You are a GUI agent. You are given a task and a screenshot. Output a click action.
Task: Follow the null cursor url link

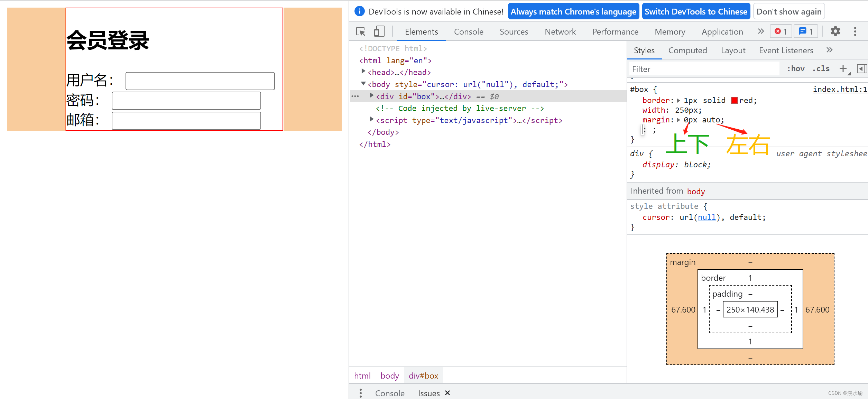pyautogui.click(x=707, y=217)
